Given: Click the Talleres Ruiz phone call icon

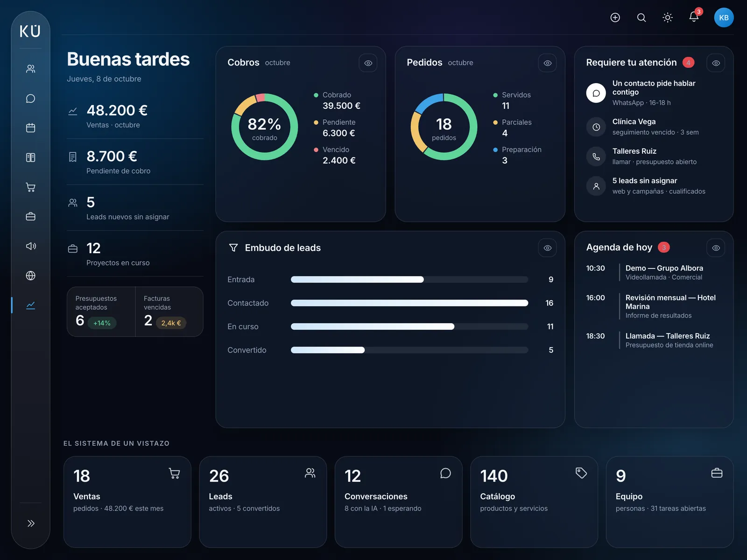Looking at the screenshot, I should pyautogui.click(x=596, y=156).
